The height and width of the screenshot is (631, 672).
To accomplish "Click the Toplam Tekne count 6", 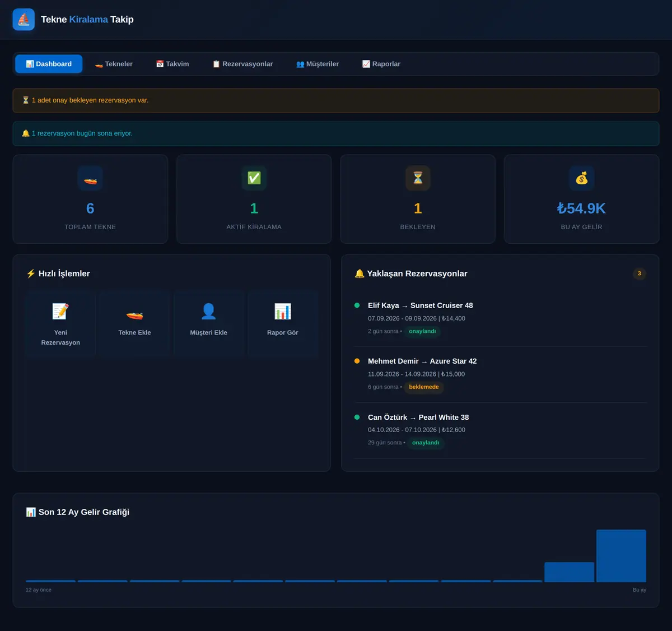I will point(90,208).
